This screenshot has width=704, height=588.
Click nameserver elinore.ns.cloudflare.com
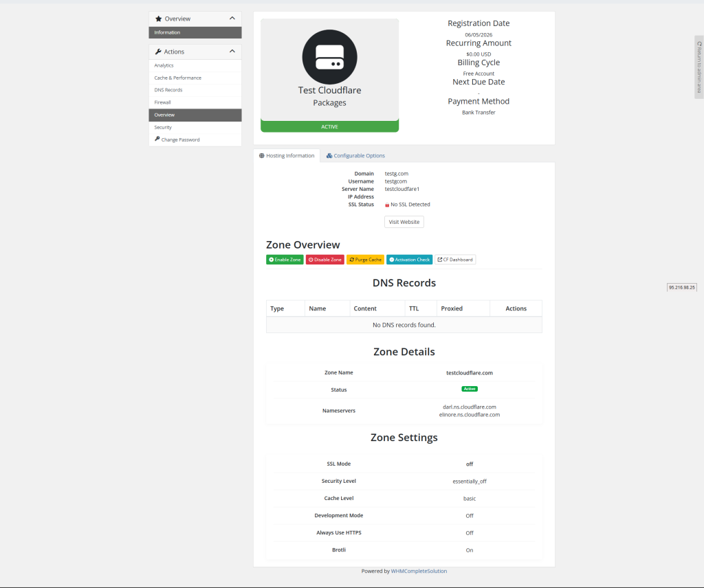(x=470, y=414)
